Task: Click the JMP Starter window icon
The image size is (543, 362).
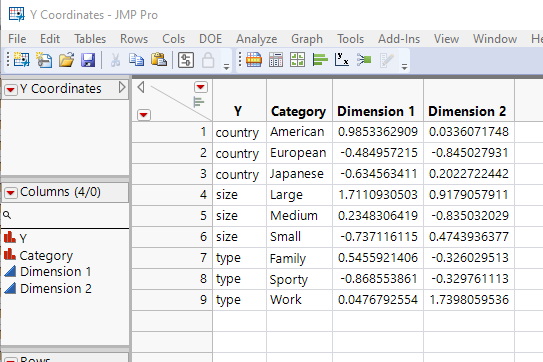Action: [x=186, y=60]
